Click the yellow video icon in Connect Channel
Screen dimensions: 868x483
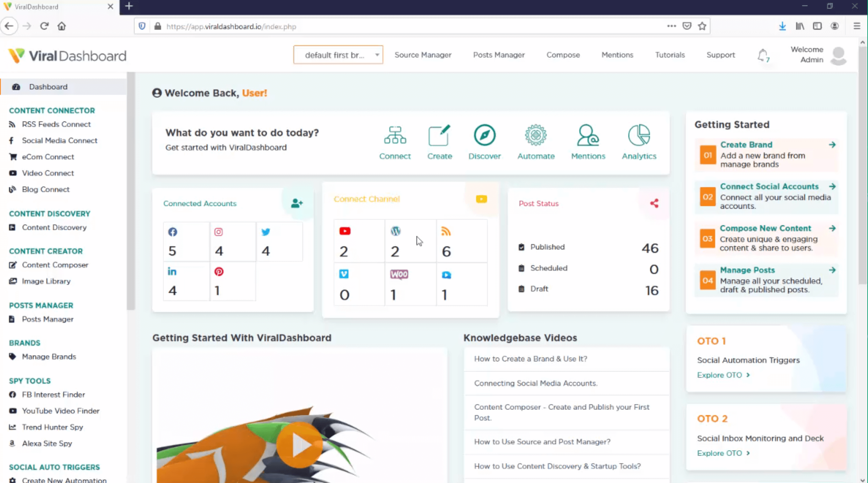coord(481,199)
